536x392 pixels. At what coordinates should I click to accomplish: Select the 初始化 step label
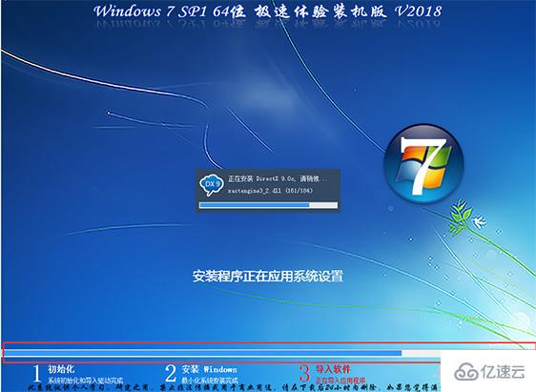click(61, 369)
